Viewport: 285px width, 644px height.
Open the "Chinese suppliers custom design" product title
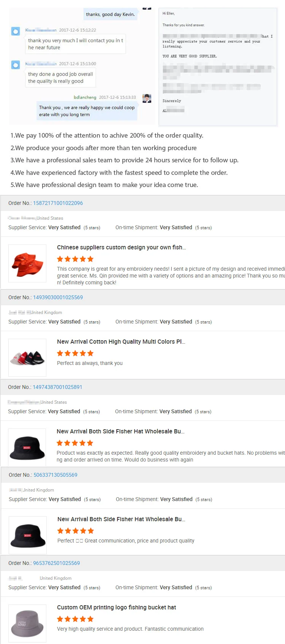click(x=121, y=247)
